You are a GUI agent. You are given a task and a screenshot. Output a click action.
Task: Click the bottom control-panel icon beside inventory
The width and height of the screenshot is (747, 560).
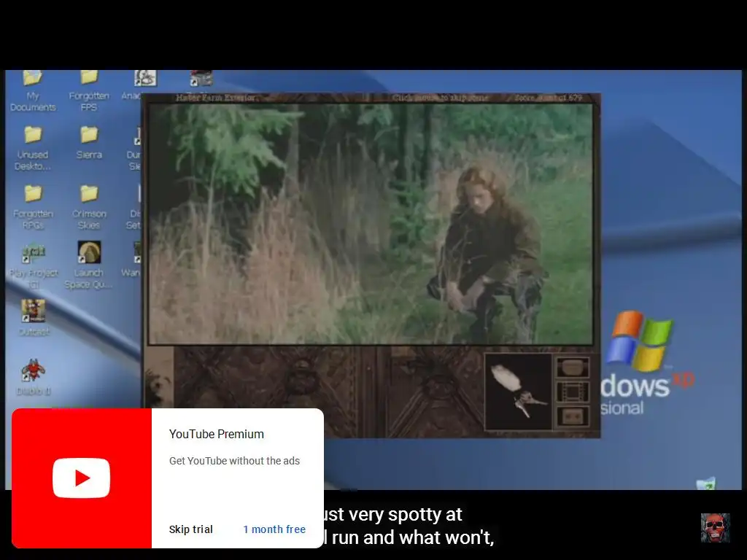[x=573, y=416]
